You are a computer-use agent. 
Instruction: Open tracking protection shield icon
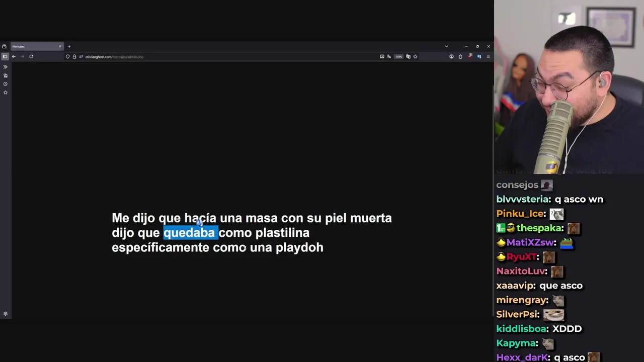tap(68, 56)
